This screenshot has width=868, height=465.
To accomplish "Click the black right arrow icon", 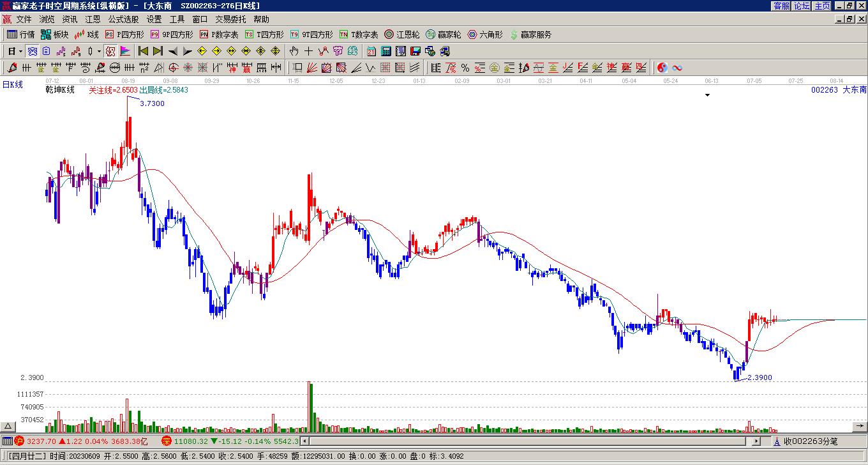I will (187, 51).
